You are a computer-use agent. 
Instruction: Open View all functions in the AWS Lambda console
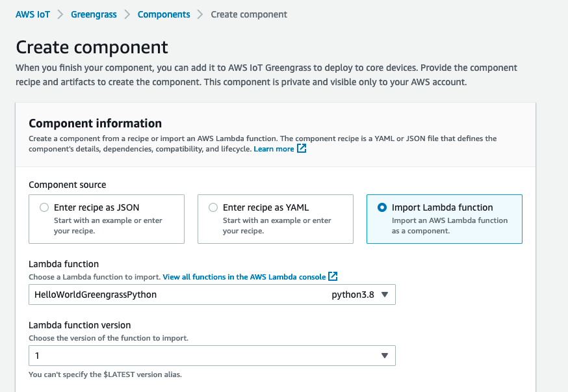click(x=244, y=277)
